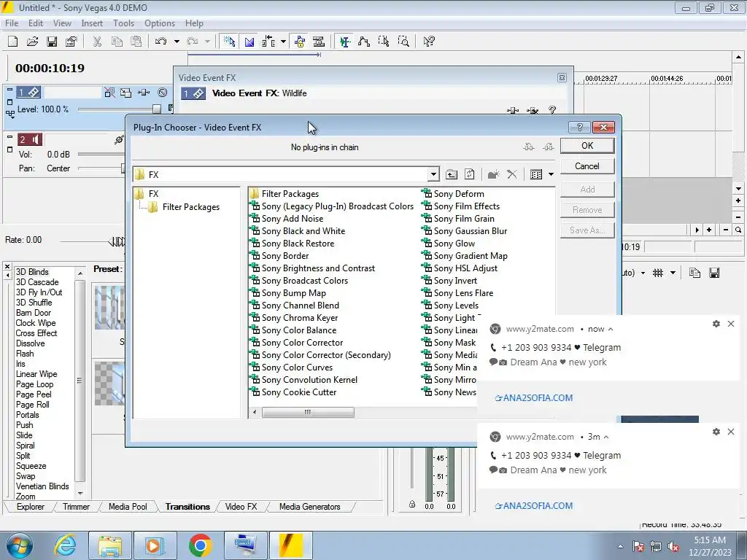
Task: Expand the FX folder path combo box
Action: pos(433,174)
